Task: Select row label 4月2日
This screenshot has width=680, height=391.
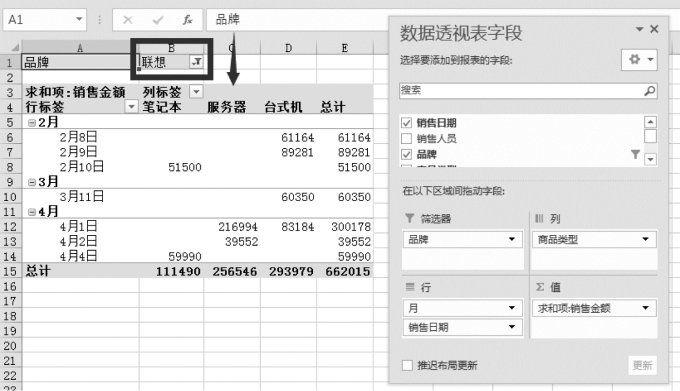Action: click(78, 241)
